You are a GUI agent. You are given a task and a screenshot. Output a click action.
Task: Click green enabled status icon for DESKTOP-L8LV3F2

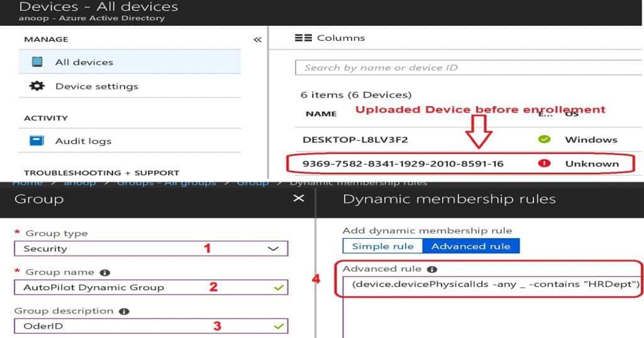point(544,139)
